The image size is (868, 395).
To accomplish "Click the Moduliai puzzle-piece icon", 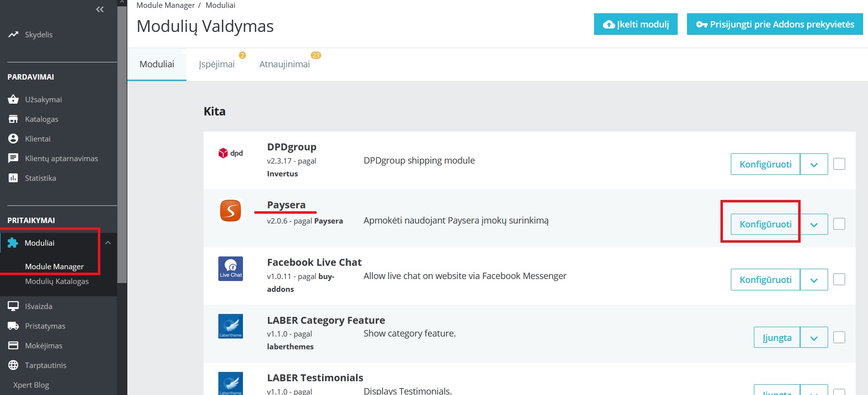I will pyautogui.click(x=13, y=243).
